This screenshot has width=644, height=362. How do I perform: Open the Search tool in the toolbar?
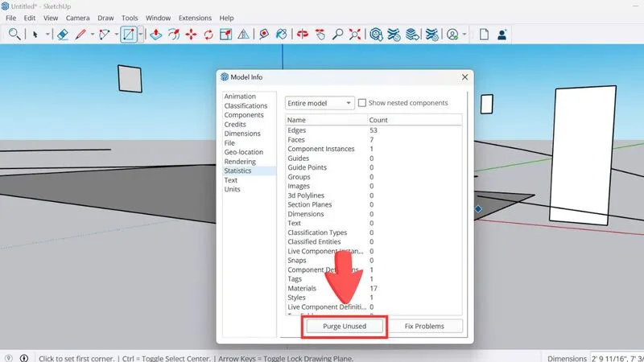click(14, 34)
